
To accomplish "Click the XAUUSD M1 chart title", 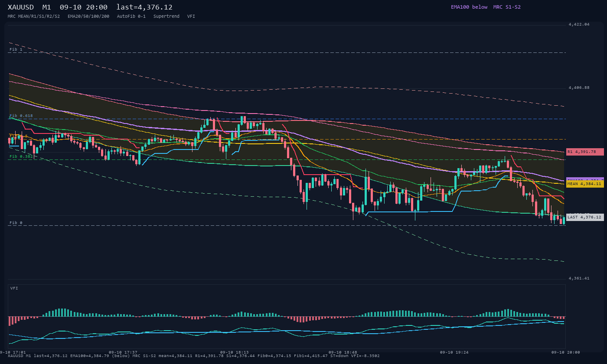I will (x=90, y=7).
